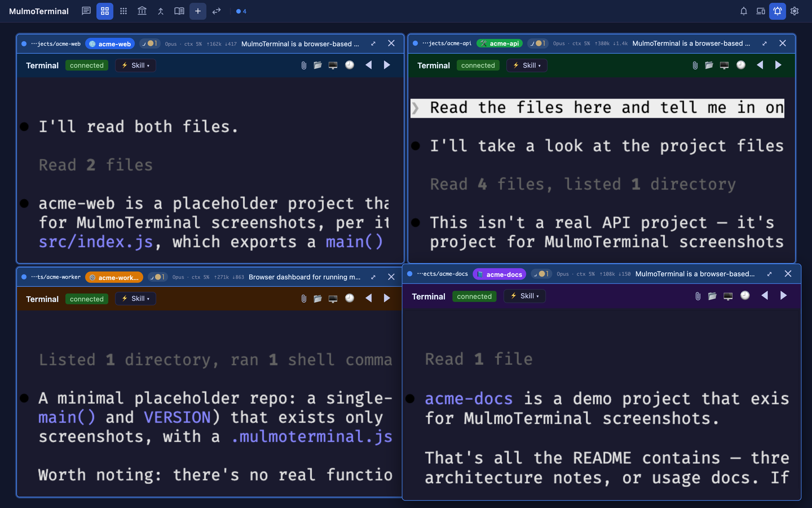Open settings gear in top right

click(x=795, y=11)
